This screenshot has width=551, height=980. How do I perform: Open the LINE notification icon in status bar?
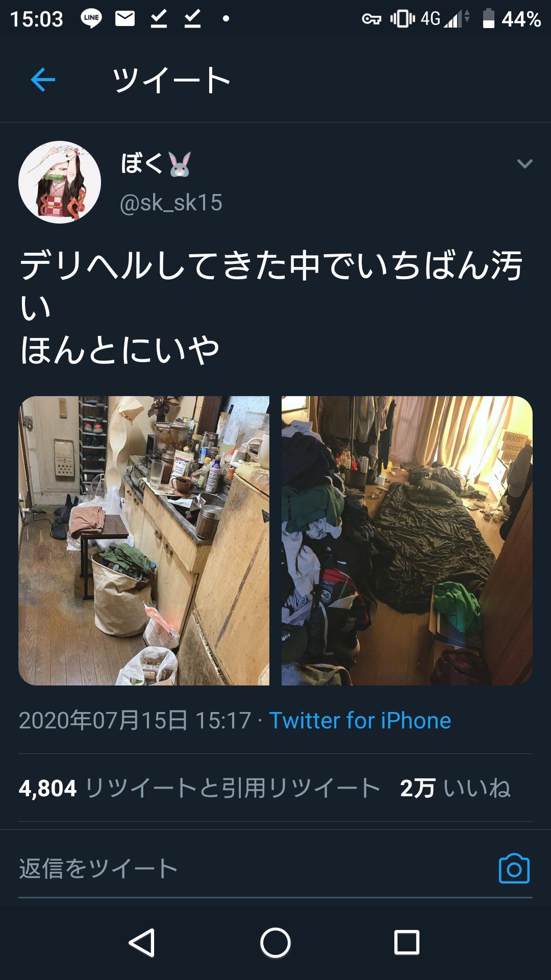91,18
